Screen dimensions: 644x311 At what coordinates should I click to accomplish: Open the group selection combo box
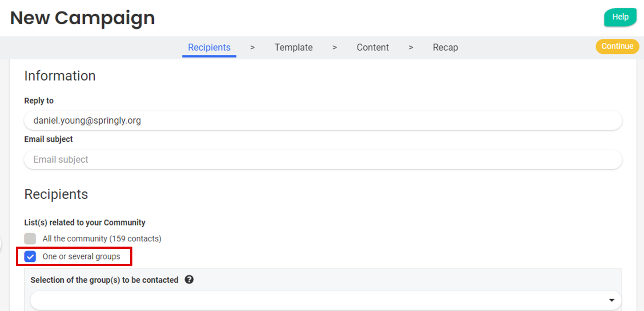320,300
